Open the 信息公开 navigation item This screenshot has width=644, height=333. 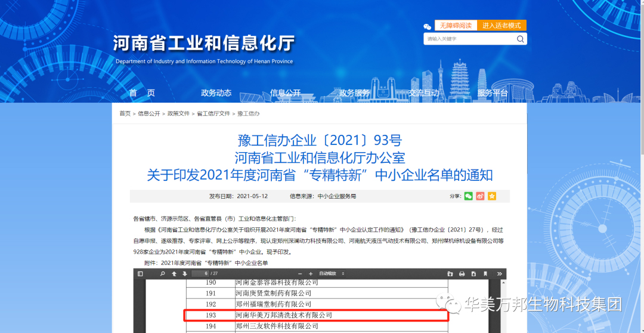pos(286,93)
